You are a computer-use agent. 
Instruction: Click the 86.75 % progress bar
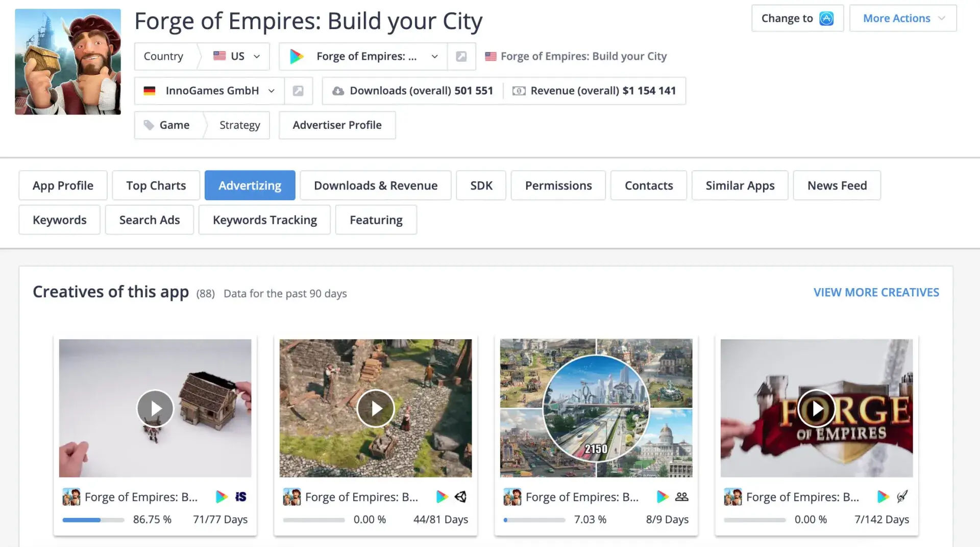click(93, 520)
